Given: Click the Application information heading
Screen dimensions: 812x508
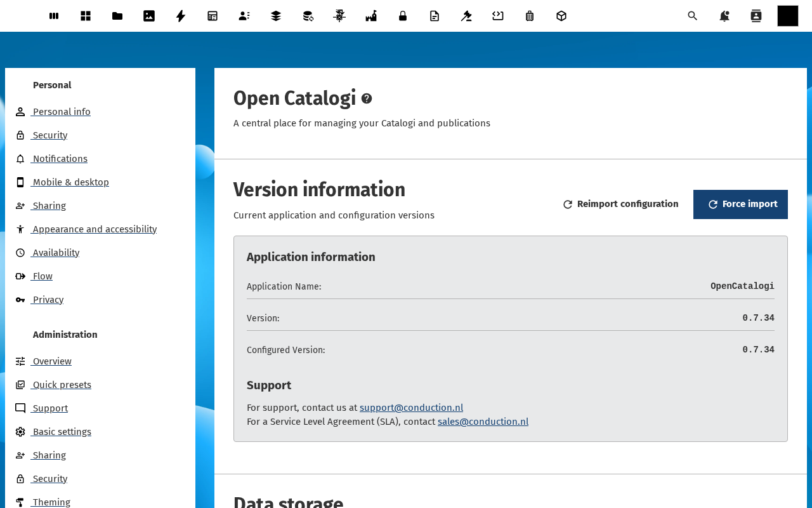Looking at the screenshot, I should click(x=311, y=257).
